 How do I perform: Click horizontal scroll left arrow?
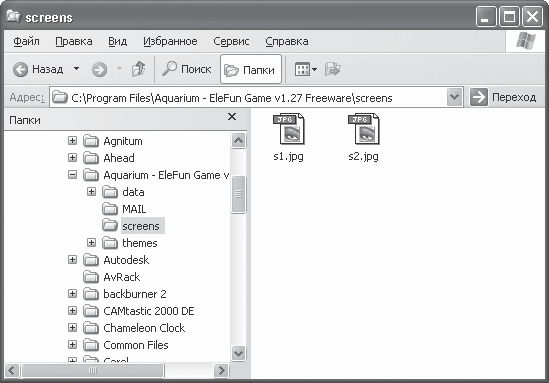coord(12,370)
